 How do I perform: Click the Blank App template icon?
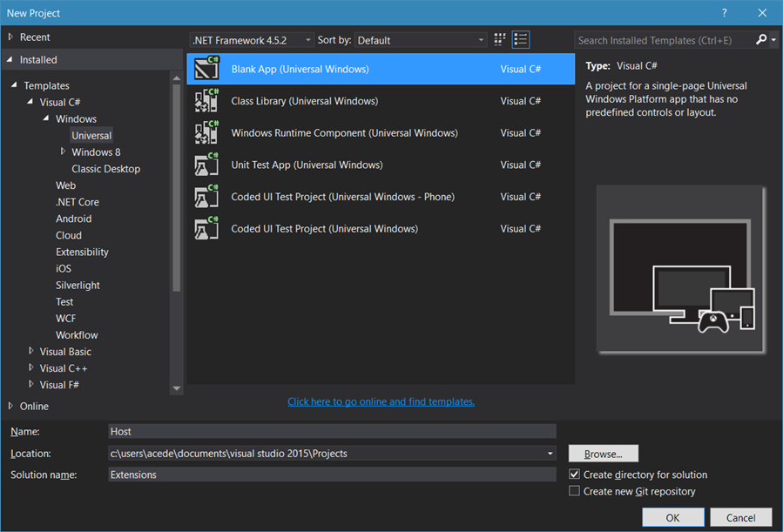[x=206, y=69]
